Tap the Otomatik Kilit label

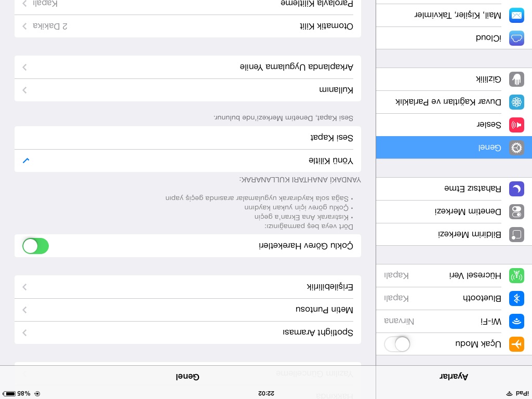click(326, 26)
